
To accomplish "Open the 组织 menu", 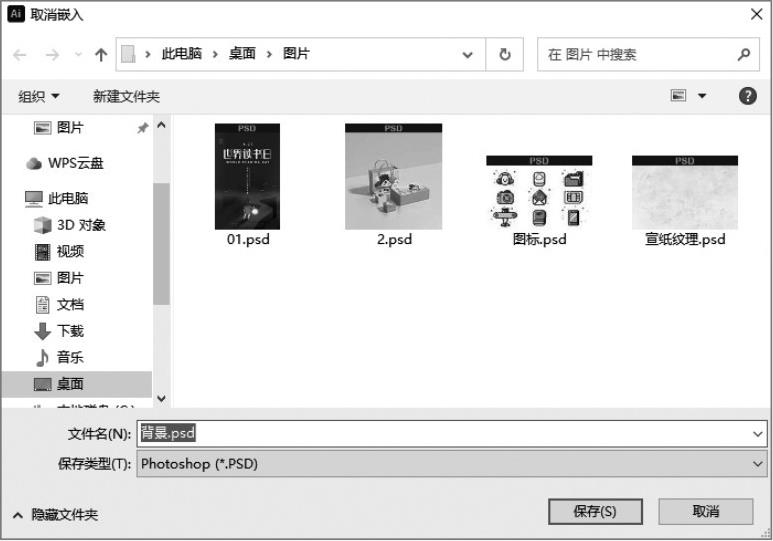I will tap(38, 96).
